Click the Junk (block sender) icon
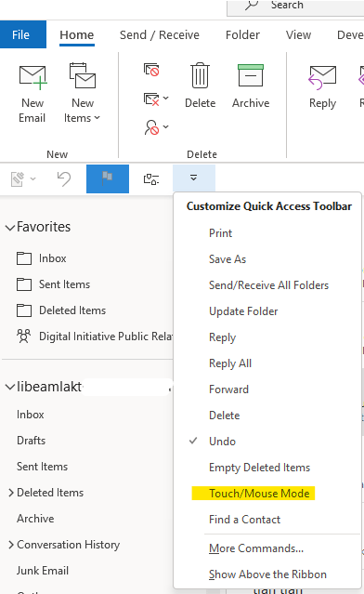The width and height of the screenshot is (364, 594). tap(151, 127)
